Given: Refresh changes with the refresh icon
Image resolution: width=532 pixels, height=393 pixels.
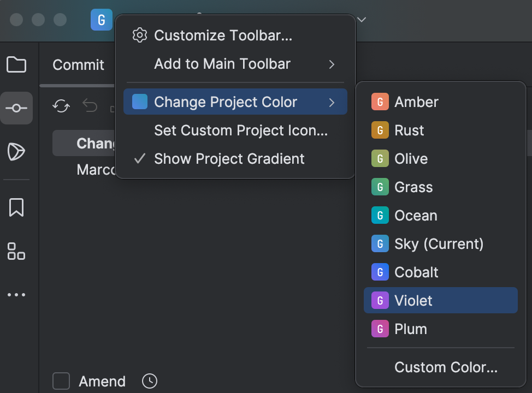Looking at the screenshot, I should (x=61, y=106).
